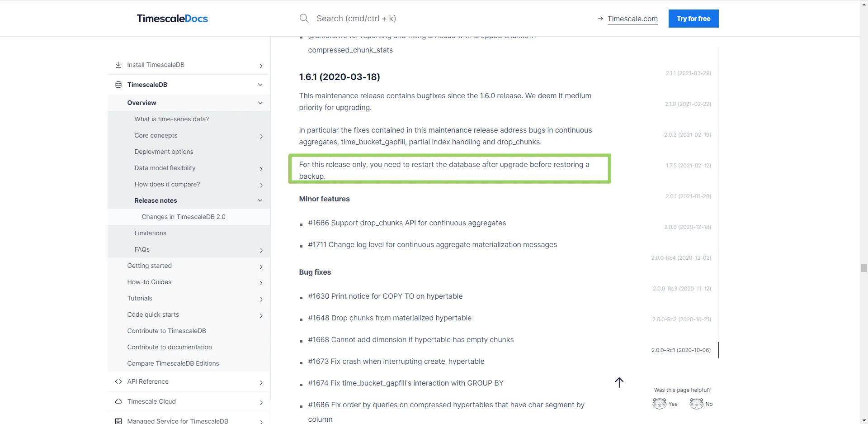Collapse the Overview section chevron
868x424 pixels.
(x=260, y=103)
